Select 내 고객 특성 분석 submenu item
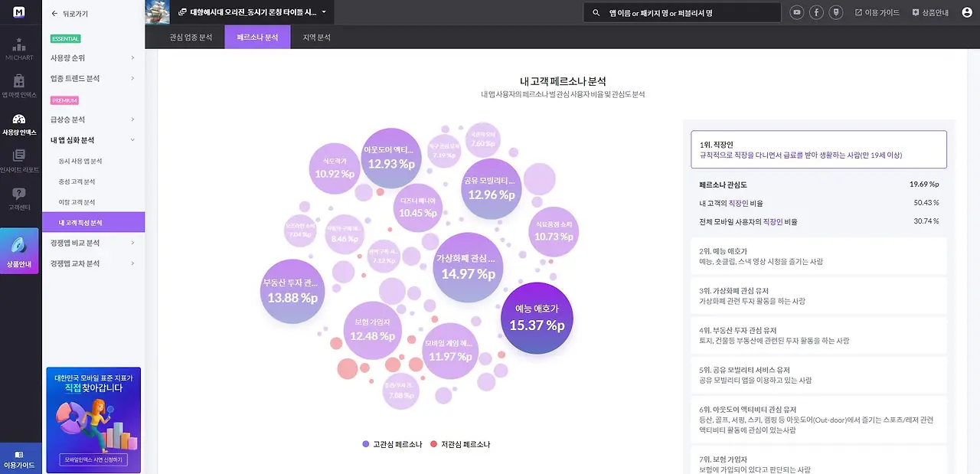Screen dimensions: 980x474 pos(93,222)
